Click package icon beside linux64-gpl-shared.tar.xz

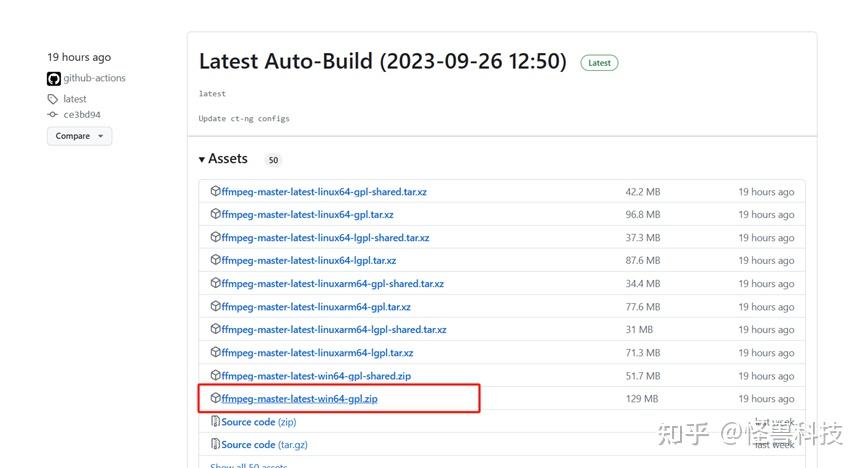click(x=215, y=191)
